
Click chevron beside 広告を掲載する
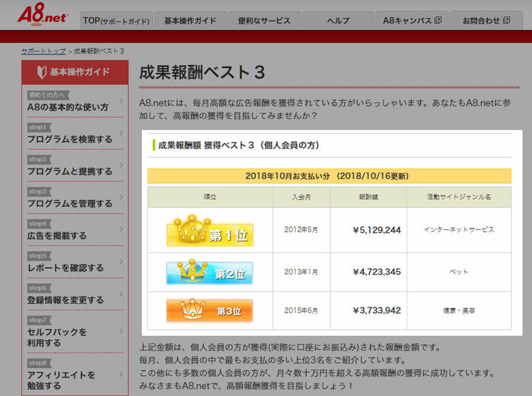[121, 230]
